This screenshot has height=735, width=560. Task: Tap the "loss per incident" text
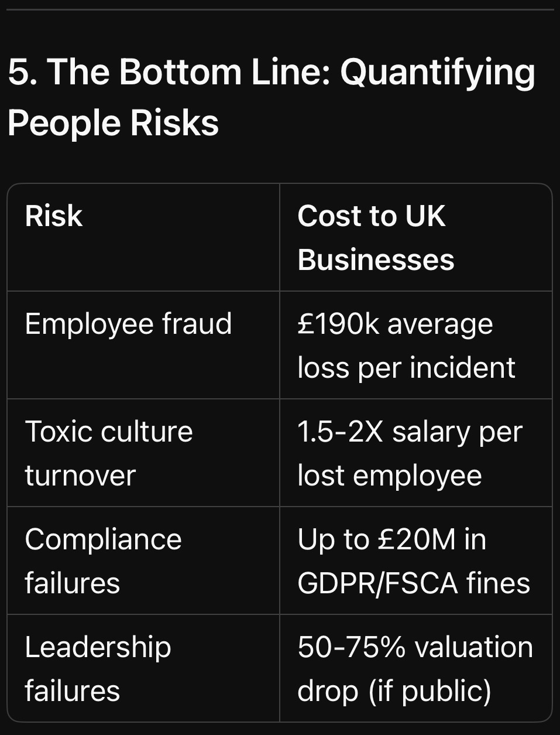(406, 367)
